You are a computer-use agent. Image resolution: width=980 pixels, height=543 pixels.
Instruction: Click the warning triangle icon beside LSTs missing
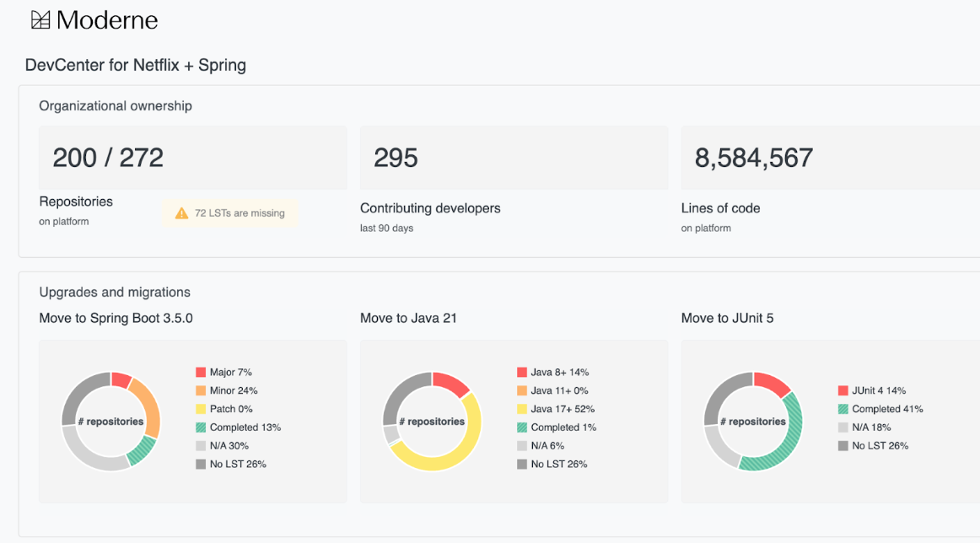tap(181, 213)
